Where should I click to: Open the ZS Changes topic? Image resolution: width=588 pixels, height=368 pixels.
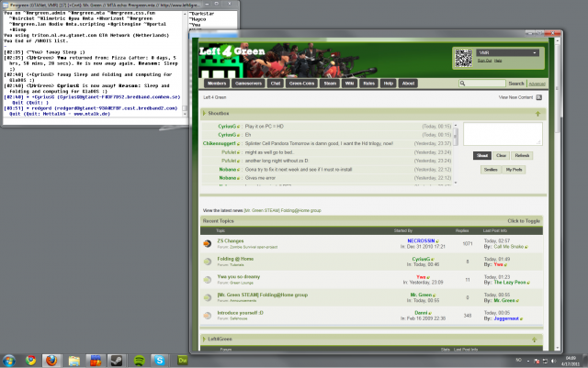click(x=231, y=241)
